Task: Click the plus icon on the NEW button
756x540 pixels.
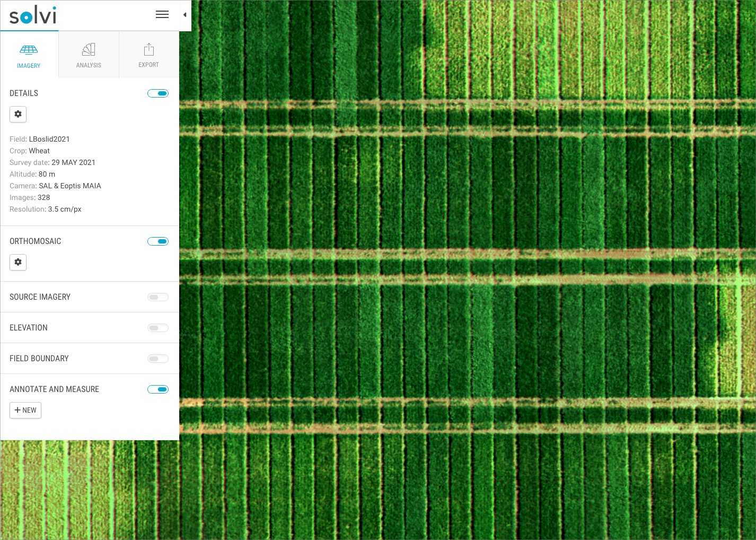Action: 17,410
